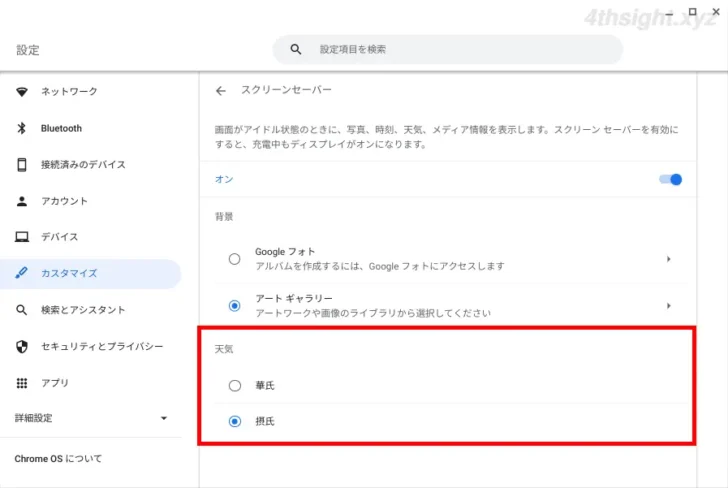
Task: Expand the 詳細設定 dropdown arrow
Action: coord(164,418)
